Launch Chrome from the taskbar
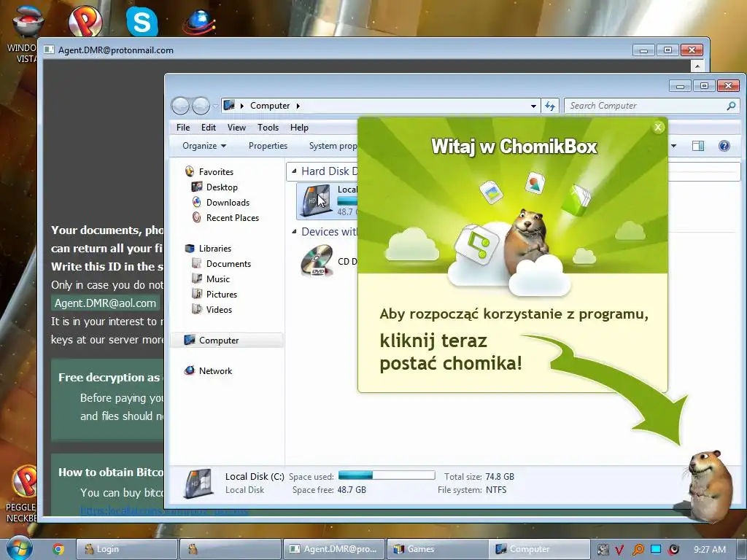The width and height of the screenshot is (747, 560). tap(58, 549)
